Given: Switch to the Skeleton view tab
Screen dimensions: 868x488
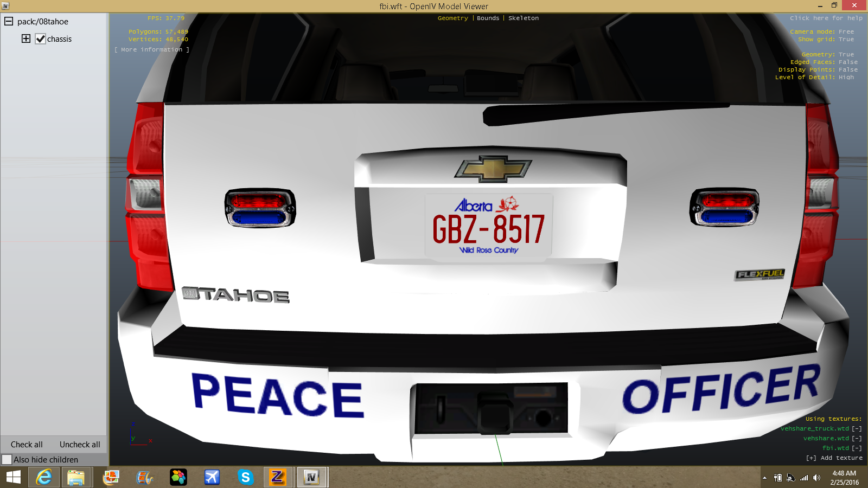Looking at the screenshot, I should [x=523, y=18].
